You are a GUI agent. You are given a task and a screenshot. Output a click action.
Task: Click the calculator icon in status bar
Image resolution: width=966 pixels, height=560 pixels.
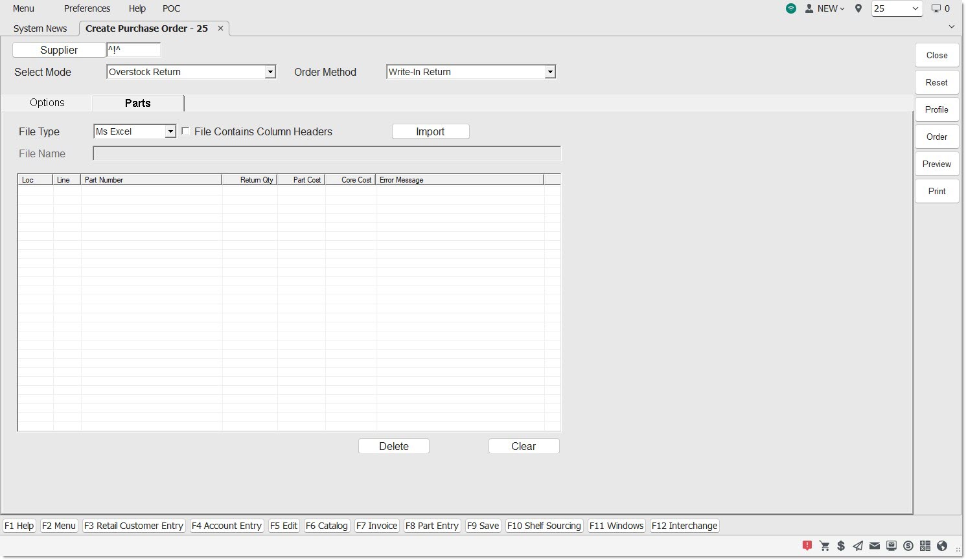[x=925, y=546]
